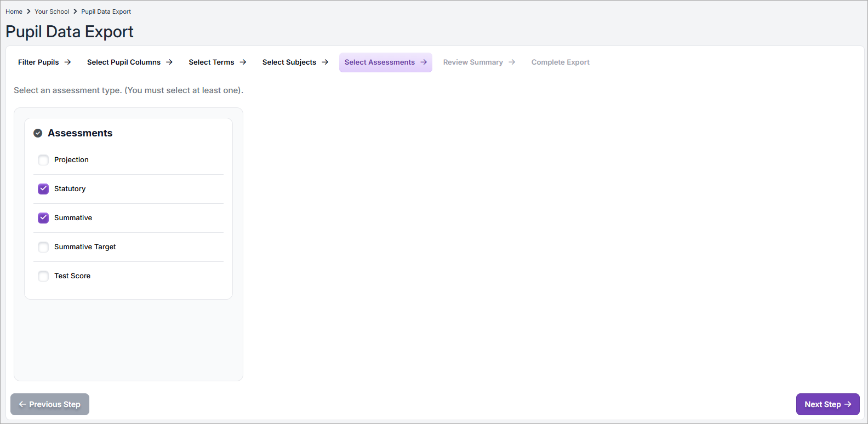Click the arrow icon after Select Assessments

pyautogui.click(x=424, y=62)
